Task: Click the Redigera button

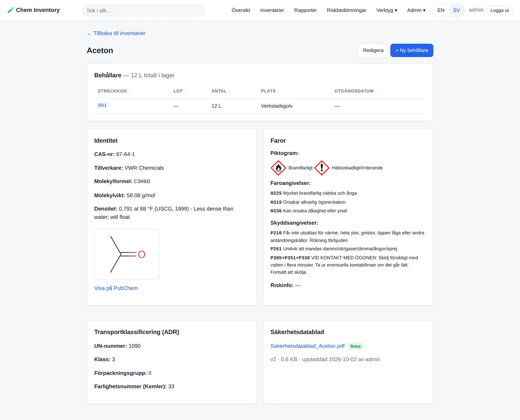Action: pyautogui.click(x=373, y=50)
